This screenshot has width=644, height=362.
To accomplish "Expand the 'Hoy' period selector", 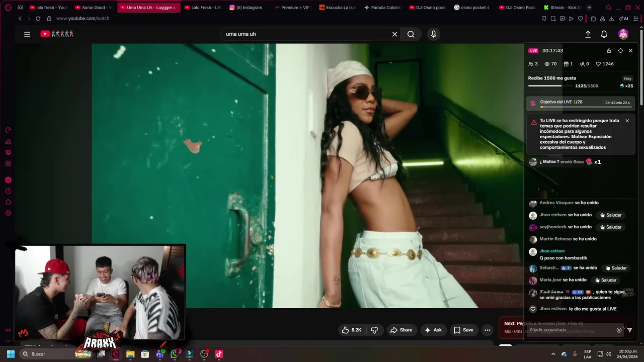I will tap(627, 78).
